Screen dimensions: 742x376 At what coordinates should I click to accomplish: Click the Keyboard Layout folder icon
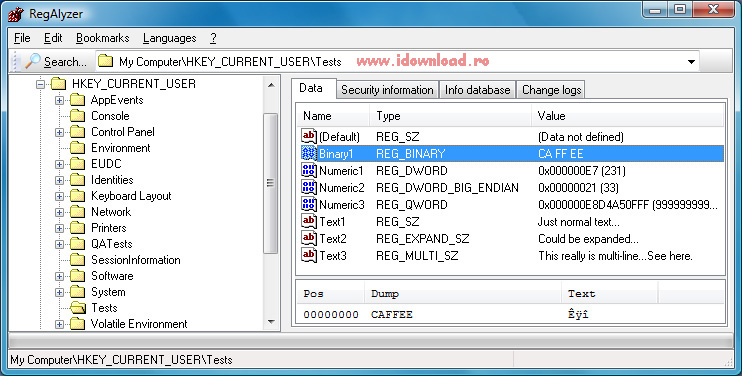[x=78, y=196]
